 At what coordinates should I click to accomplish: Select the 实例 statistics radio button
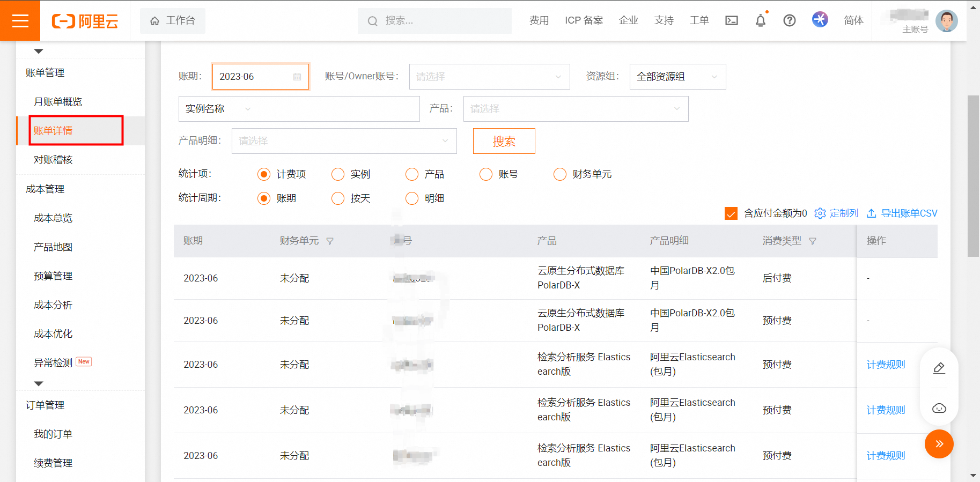(338, 174)
